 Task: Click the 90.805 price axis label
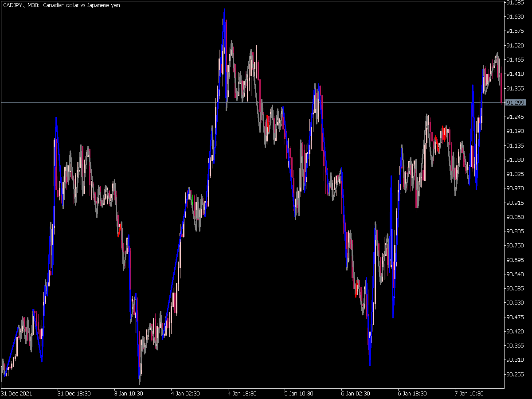[x=514, y=231]
